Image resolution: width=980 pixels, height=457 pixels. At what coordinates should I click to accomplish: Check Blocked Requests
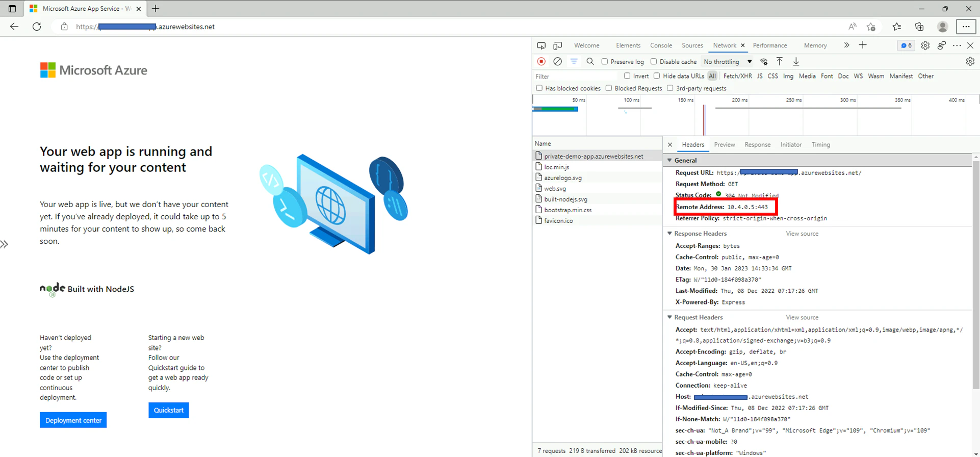[609, 88]
